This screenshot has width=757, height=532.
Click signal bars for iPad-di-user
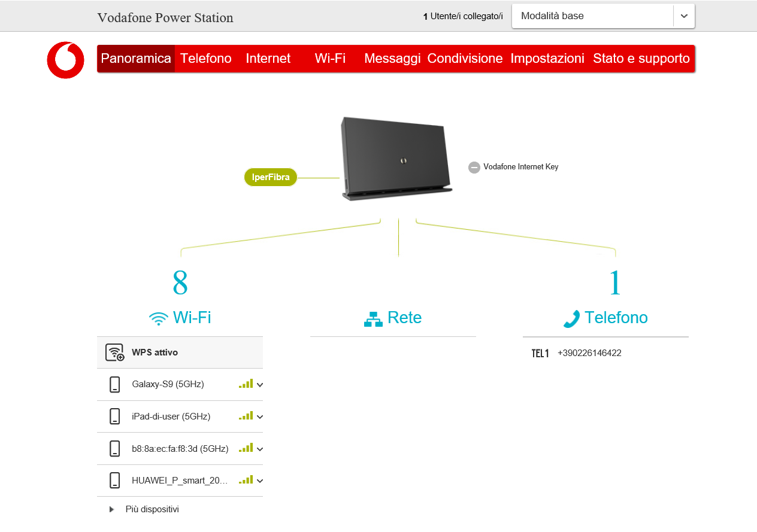click(x=246, y=415)
